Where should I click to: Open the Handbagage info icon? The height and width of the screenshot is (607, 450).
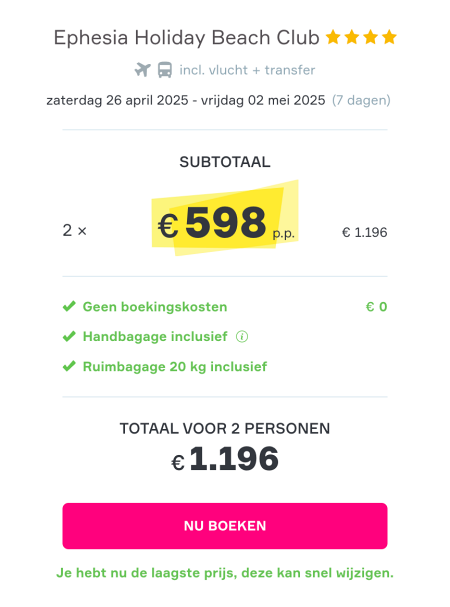(242, 336)
